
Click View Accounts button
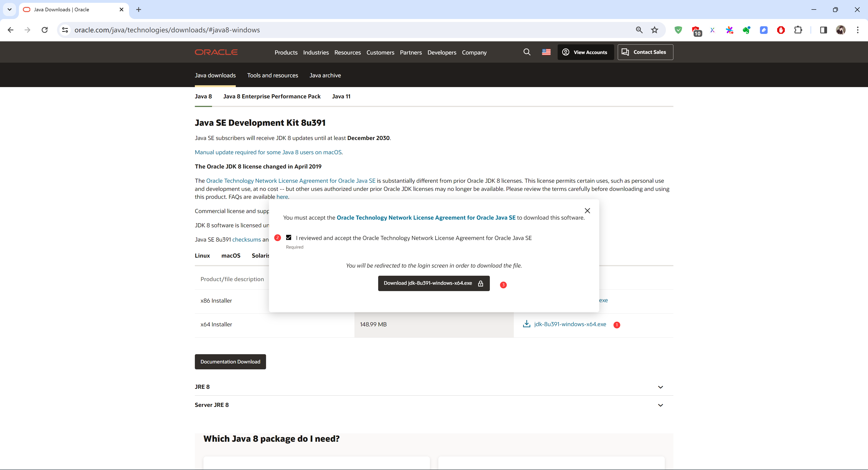tap(585, 52)
